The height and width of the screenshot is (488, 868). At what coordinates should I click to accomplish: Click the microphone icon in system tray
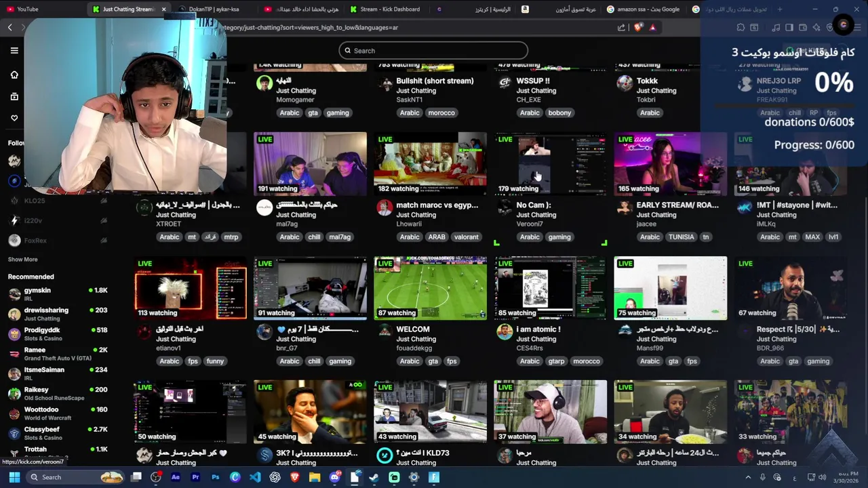pos(763,477)
